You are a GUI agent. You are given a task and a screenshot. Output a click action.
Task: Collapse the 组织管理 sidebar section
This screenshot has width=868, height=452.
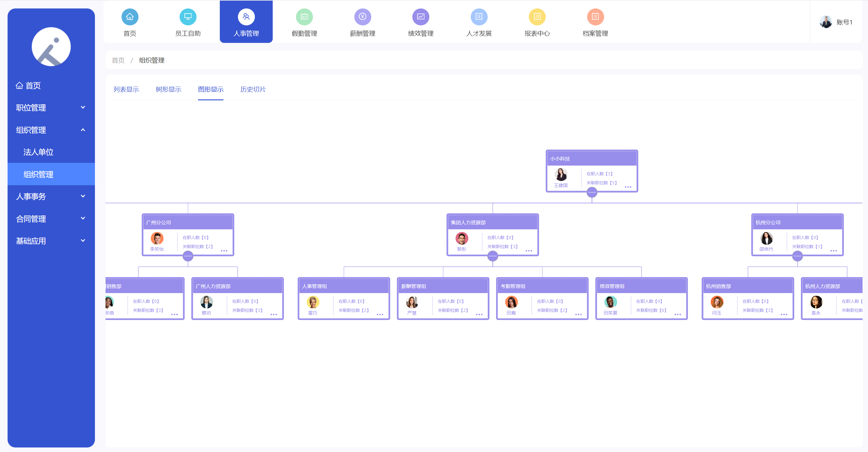pyautogui.click(x=51, y=130)
